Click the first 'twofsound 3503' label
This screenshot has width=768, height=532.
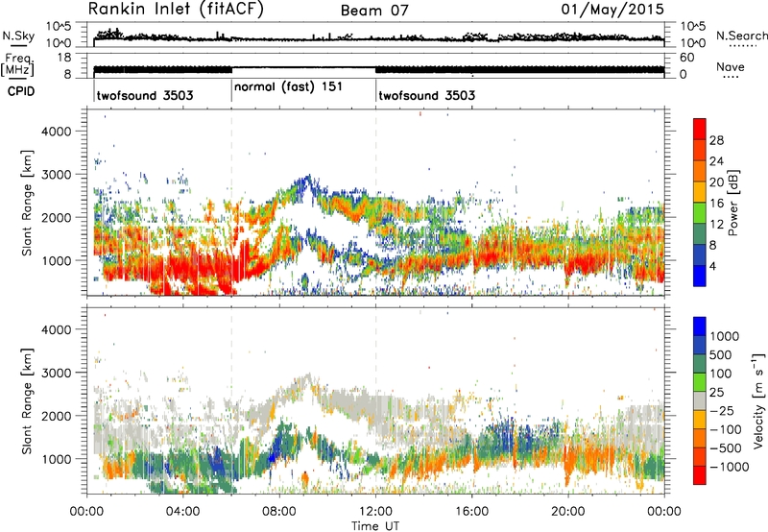[x=145, y=95]
